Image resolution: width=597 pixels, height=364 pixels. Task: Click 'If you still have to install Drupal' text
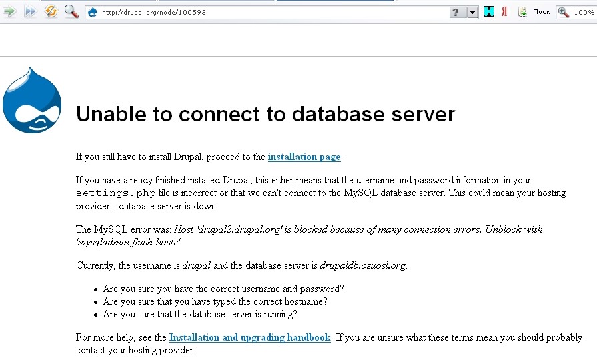click(139, 157)
